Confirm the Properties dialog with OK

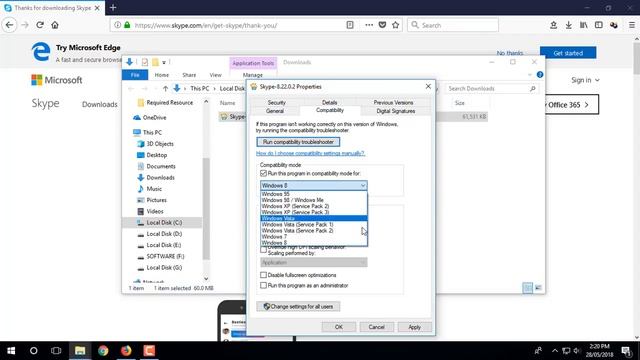[339, 327]
